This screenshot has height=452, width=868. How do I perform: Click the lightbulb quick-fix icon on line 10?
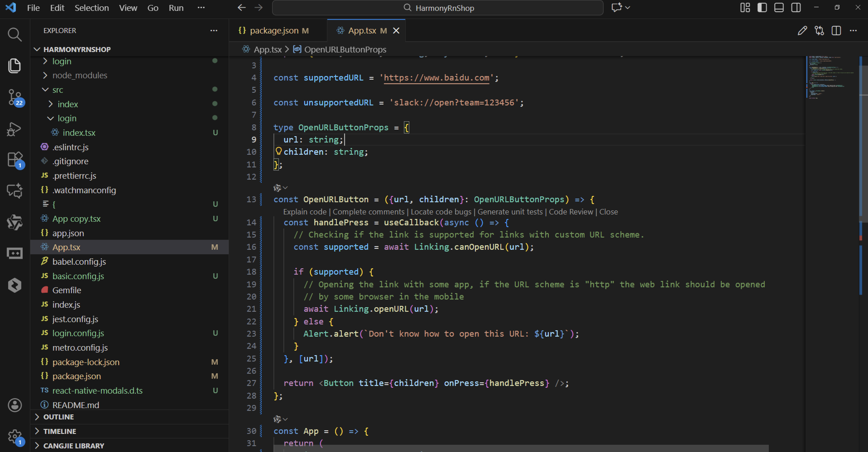tap(278, 151)
